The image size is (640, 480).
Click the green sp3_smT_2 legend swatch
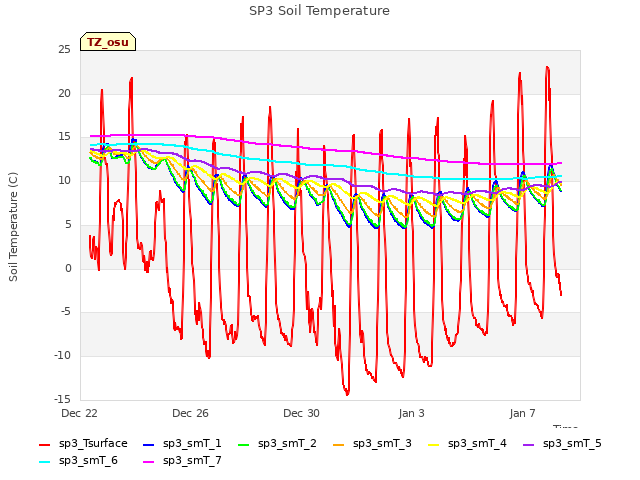[x=244, y=445]
